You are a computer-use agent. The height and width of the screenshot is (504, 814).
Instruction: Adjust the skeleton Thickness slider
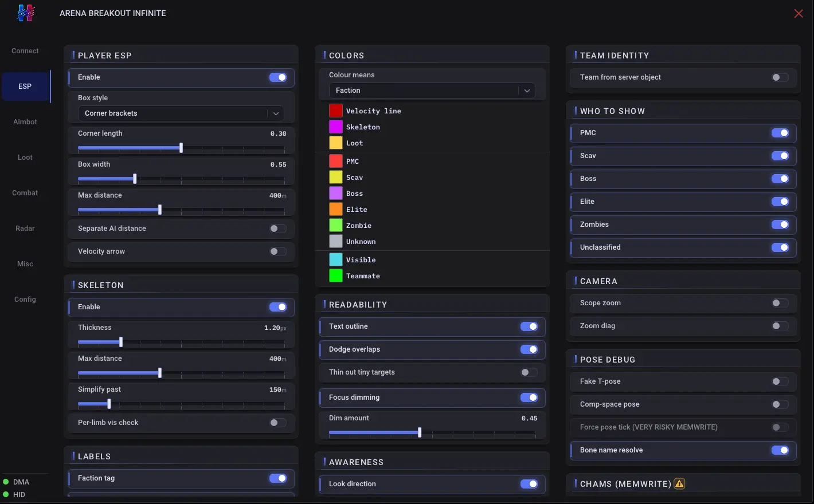pyautogui.click(x=181, y=342)
